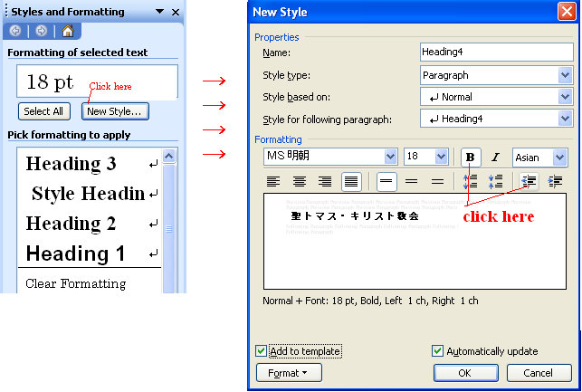This screenshot has width=582, height=392.
Task: Set single line spacing
Action: pyautogui.click(x=386, y=182)
